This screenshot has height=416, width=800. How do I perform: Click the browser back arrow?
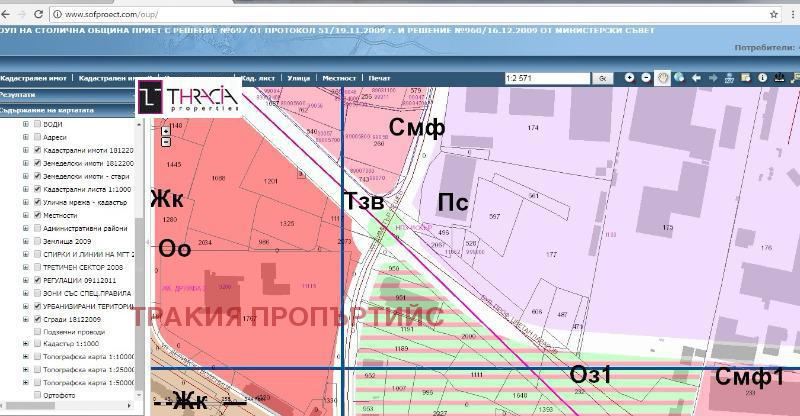pos(4,14)
